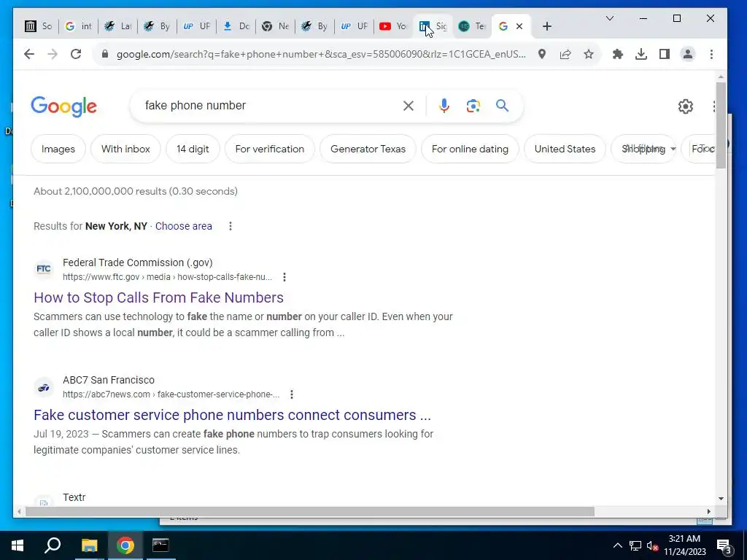The image size is (747, 560).
Task: Select the 'For verification' chip
Action: [270, 149]
